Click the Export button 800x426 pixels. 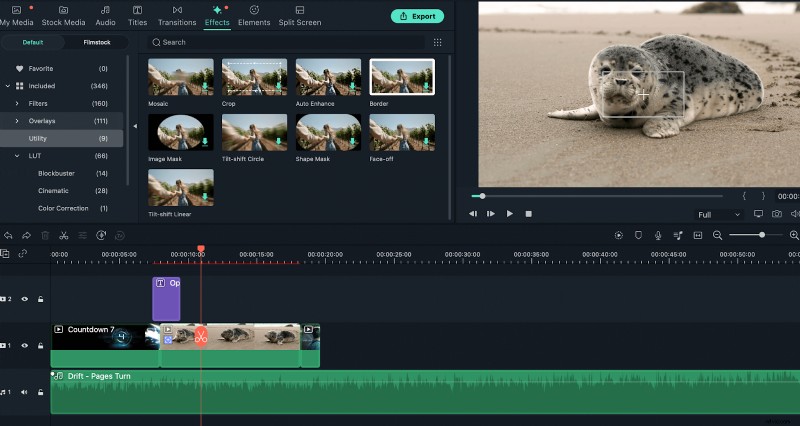417,16
